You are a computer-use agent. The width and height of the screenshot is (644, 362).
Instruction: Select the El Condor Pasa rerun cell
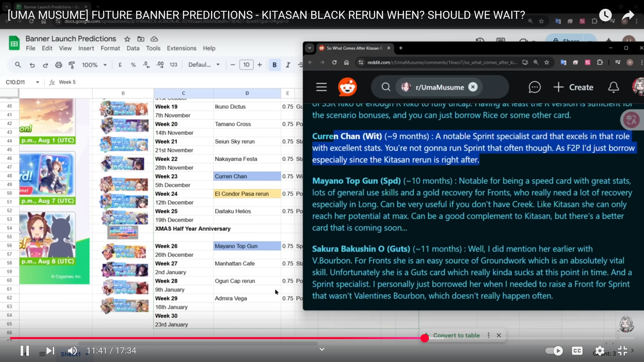pyautogui.click(x=247, y=194)
